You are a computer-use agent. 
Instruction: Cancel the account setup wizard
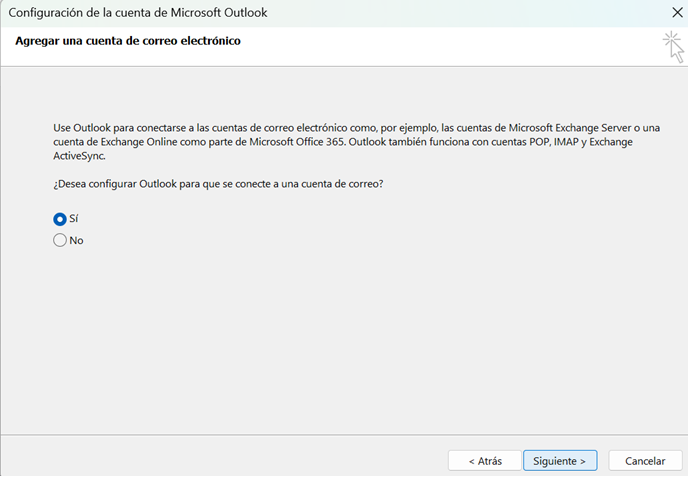pyautogui.click(x=645, y=461)
